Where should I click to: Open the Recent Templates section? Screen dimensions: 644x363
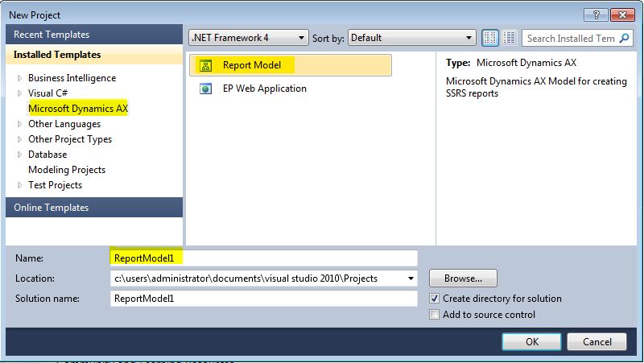(x=94, y=35)
